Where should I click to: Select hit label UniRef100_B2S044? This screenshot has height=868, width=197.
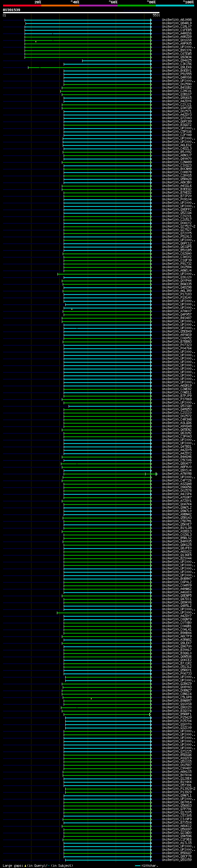[x=177, y=559]
